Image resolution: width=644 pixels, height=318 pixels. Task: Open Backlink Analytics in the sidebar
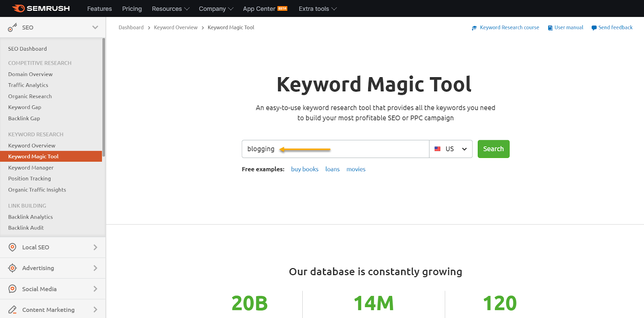[31, 217]
